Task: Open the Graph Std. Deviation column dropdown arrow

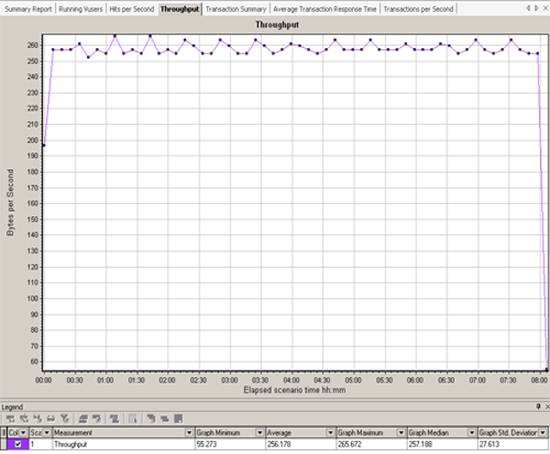Action: tap(543, 433)
